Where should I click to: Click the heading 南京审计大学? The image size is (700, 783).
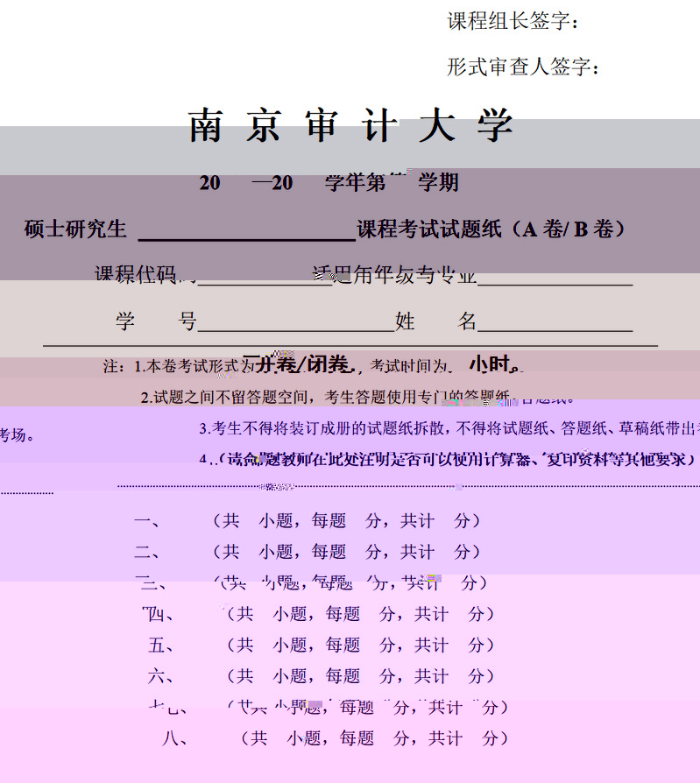coord(350,125)
